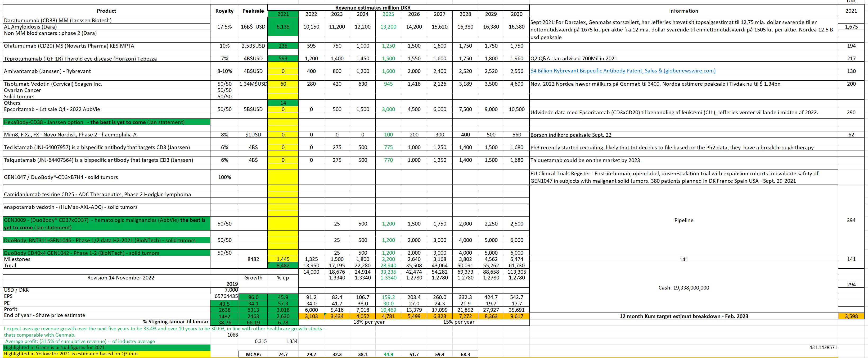Select the 'Cash: 19,338,000,000' cell
868x358 pixels.
684,288
